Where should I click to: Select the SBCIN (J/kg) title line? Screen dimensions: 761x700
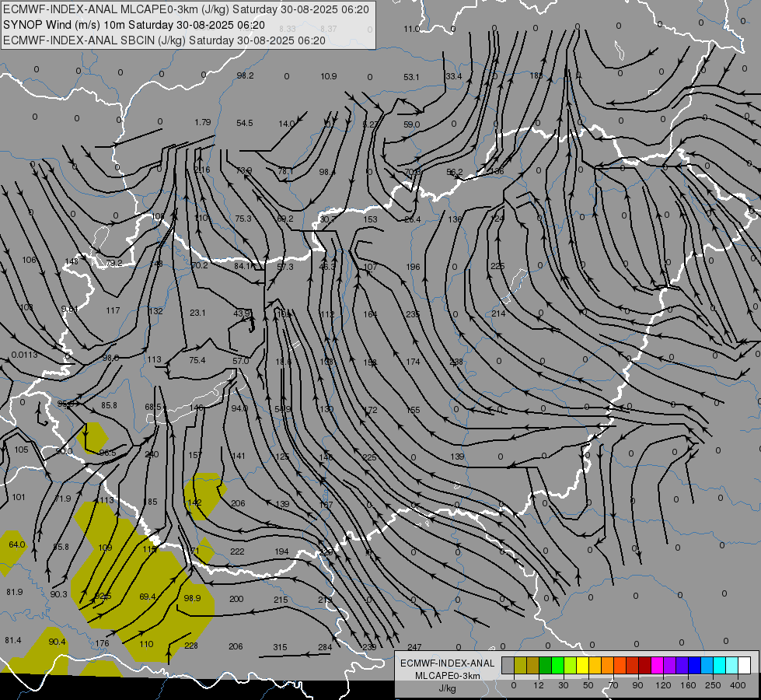point(164,40)
